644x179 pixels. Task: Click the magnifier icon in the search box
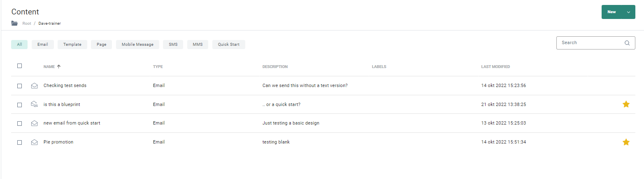(x=627, y=43)
